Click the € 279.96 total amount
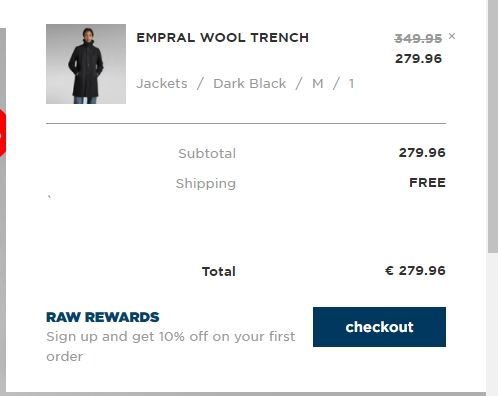498x396 pixels. pos(415,271)
